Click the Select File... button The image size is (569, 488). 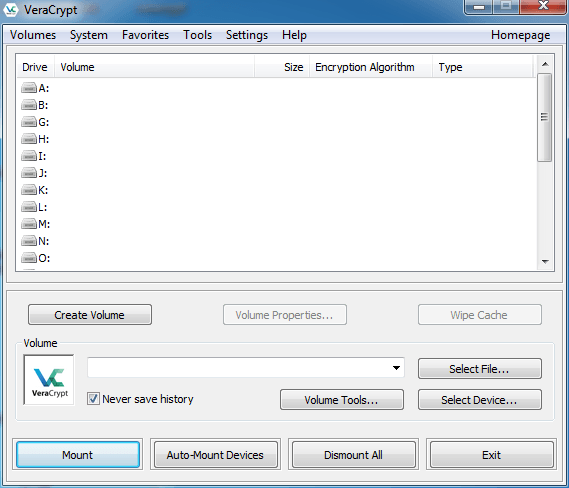479,369
